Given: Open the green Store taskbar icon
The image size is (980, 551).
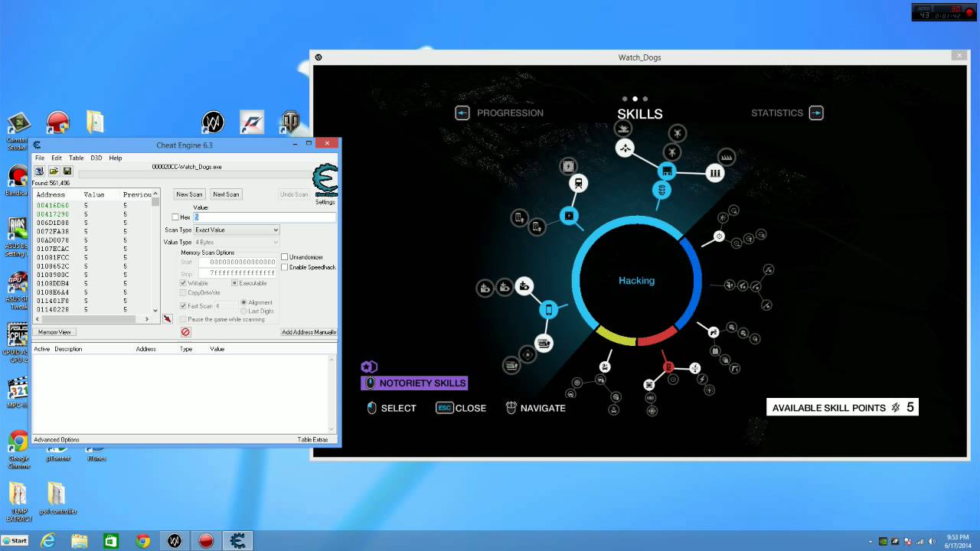Looking at the screenshot, I should coord(111,541).
